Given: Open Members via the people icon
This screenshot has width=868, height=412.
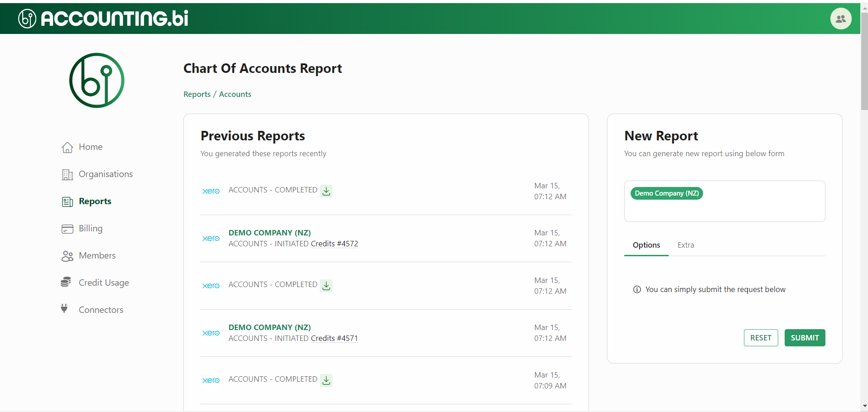Looking at the screenshot, I should tap(68, 256).
